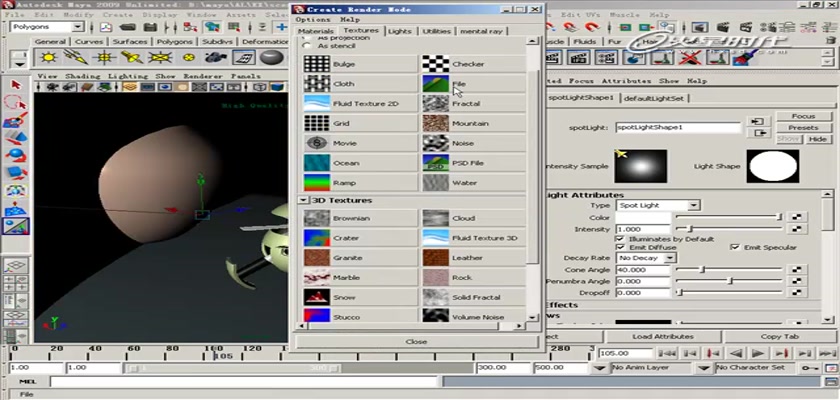Create a Bulge 2D texture node

(x=360, y=64)
